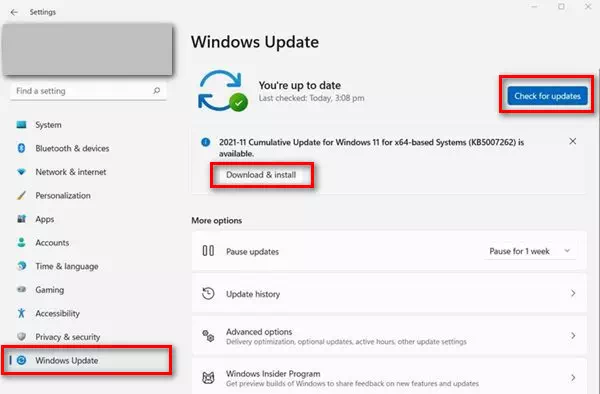
Task: Click the pause icon next to Pause updates
Action: coord(208,251)
